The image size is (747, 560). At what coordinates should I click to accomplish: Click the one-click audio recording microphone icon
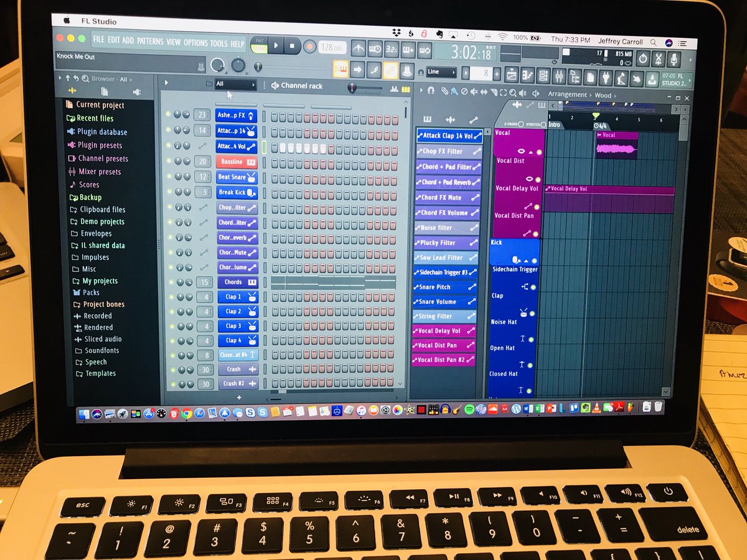[674, 59]
